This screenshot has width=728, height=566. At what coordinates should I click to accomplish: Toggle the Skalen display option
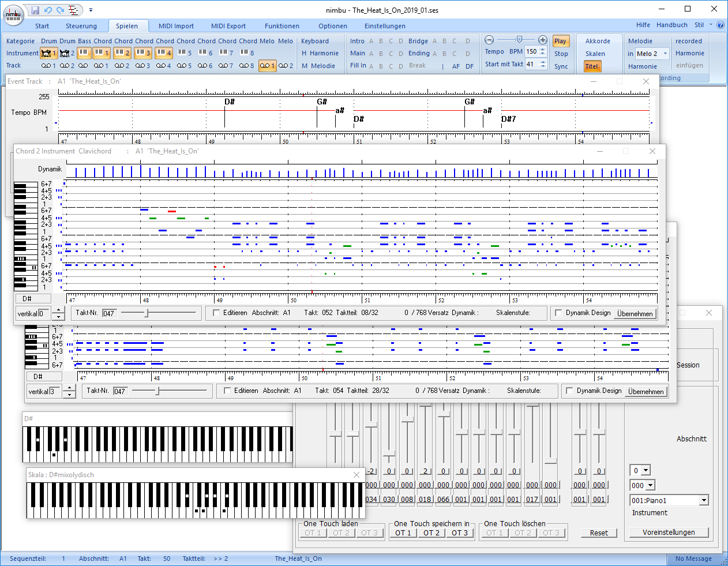[595, 54]
